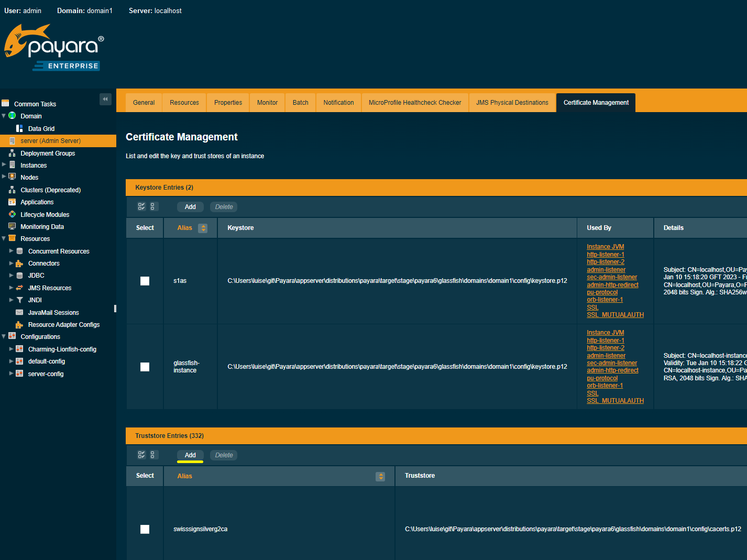Switch to the Monitor tab
747x560 pixels.
coord(267,102)
